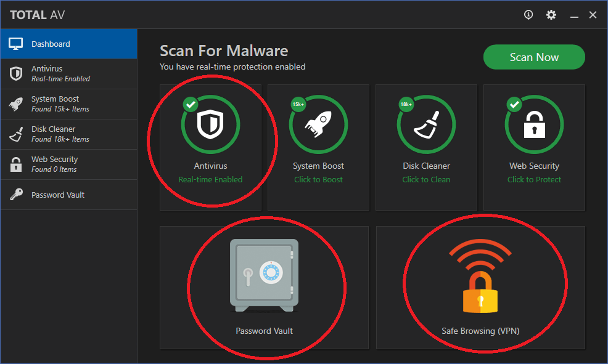Click the Web Security padlock circle icon
This screenshot has width=608, height=364.
[534, 124]
